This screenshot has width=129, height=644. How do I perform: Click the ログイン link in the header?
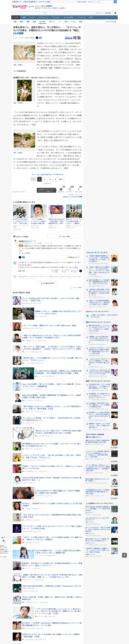click(38, 8)
